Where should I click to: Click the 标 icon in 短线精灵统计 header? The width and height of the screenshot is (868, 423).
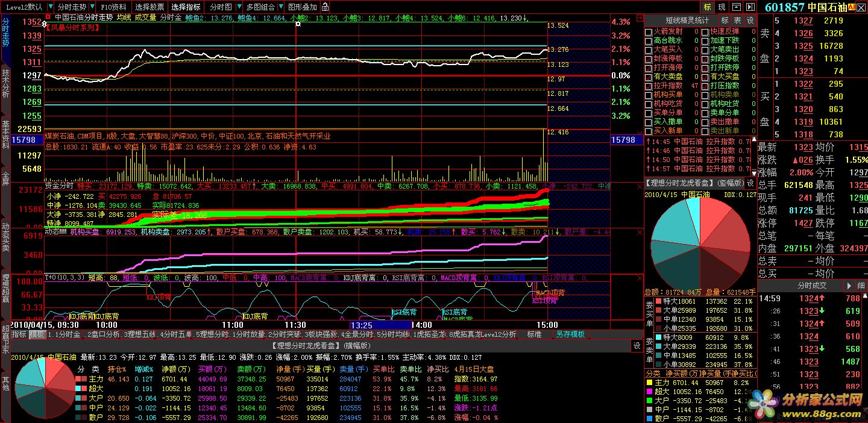tap(725, 20)
